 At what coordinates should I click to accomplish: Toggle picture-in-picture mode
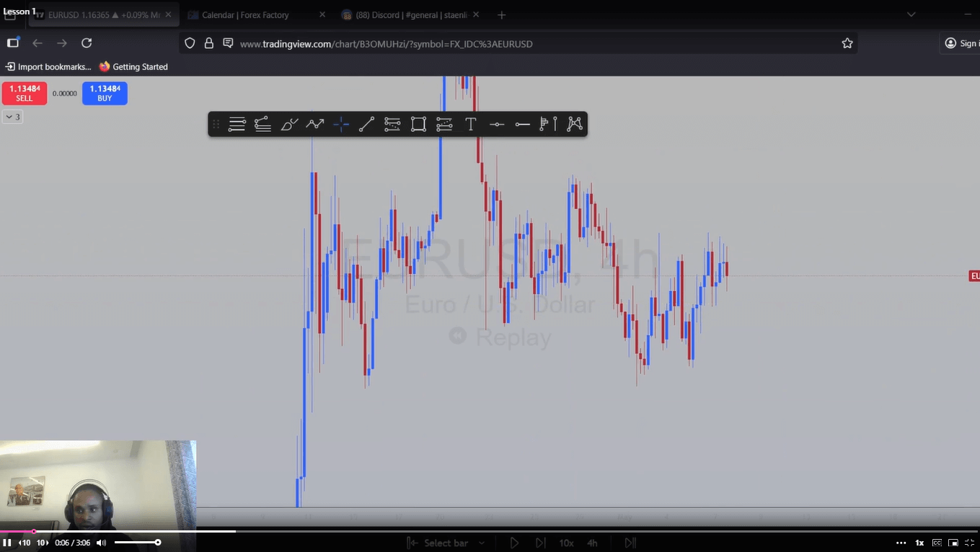(953, 542)
